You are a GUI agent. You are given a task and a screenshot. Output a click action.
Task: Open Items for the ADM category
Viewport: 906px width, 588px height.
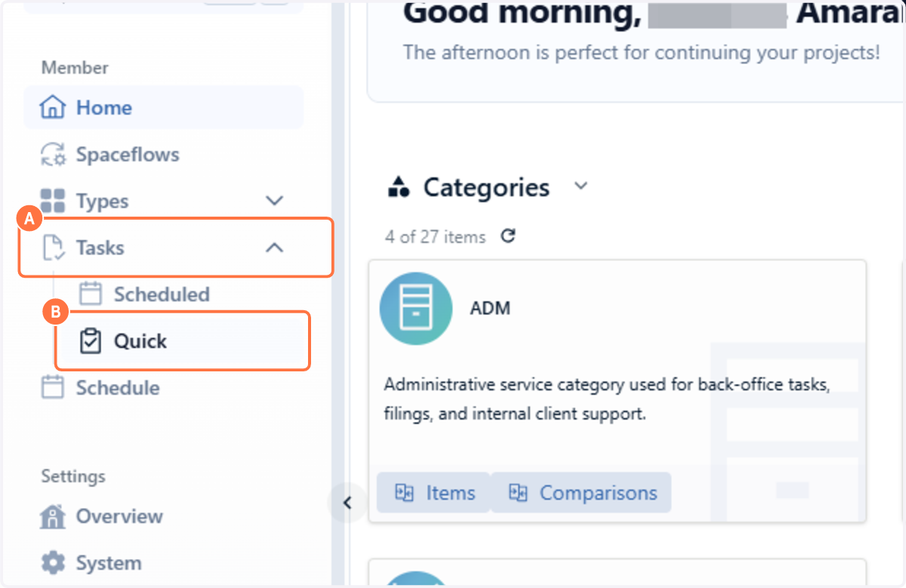[x=434, y=493]
